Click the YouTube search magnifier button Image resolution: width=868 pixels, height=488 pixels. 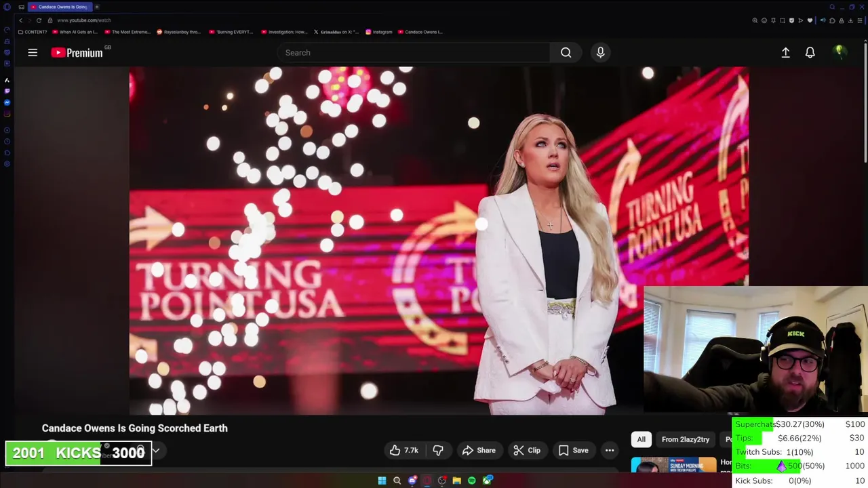(x=566, y=52)
